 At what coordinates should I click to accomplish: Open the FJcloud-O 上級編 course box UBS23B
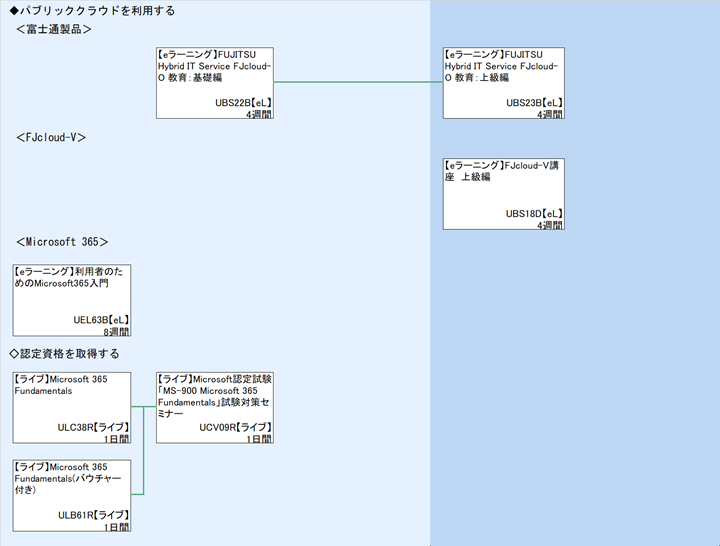click(504, 83)
